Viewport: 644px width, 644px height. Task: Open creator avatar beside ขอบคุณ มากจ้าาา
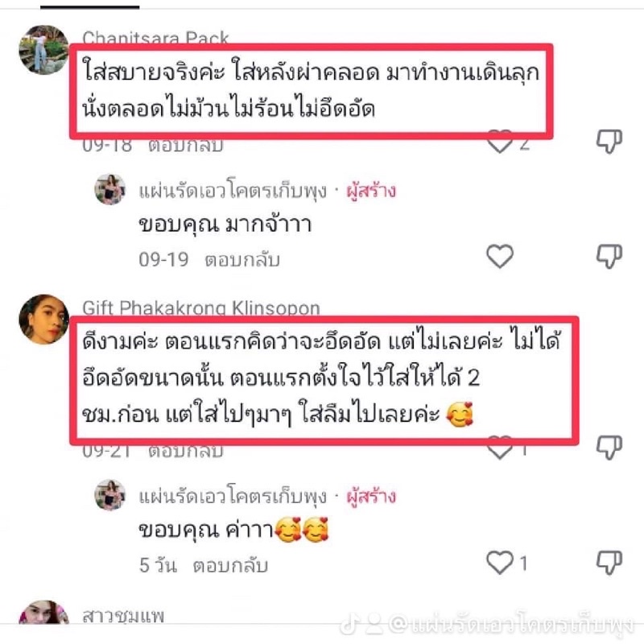109,189
